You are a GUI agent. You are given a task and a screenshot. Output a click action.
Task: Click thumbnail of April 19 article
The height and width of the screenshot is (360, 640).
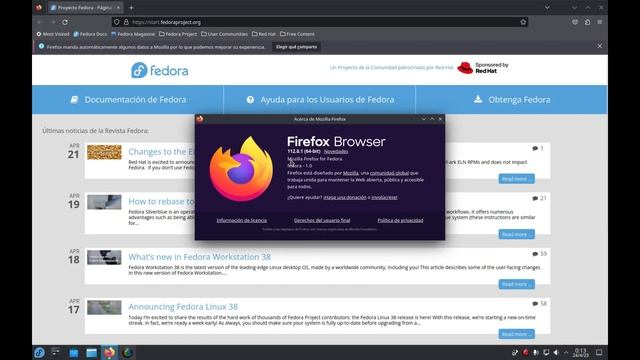click(104, 202)
